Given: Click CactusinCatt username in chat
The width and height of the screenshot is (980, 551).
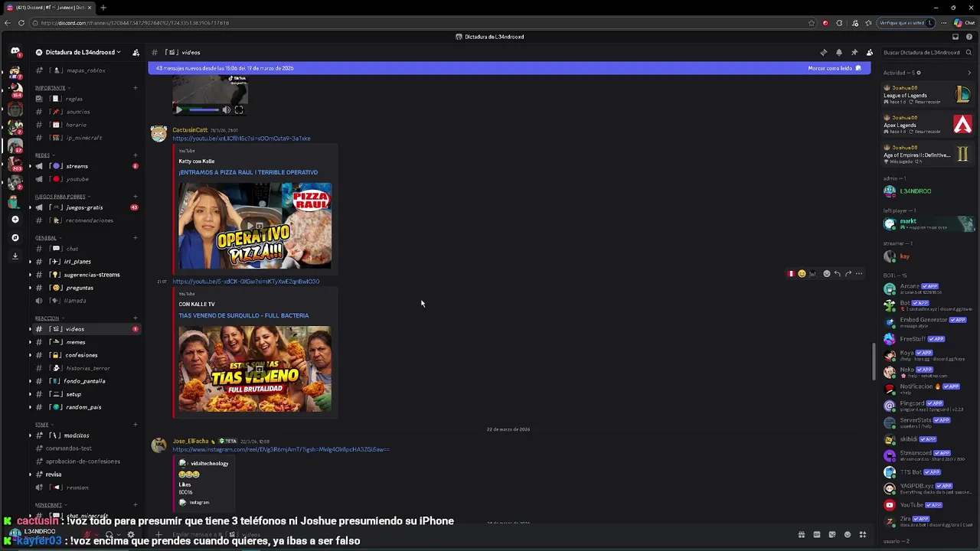Looking at the screenshot, I should tap(190, 130).
